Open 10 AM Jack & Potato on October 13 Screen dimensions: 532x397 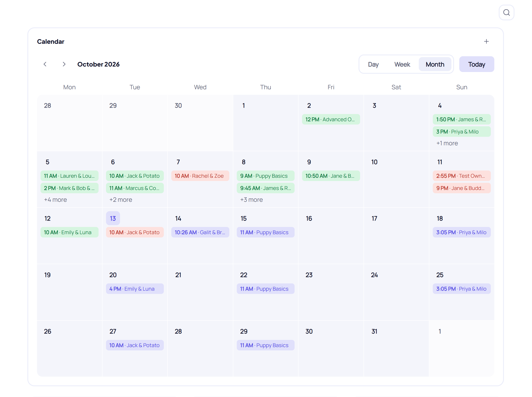coord(135,232)
